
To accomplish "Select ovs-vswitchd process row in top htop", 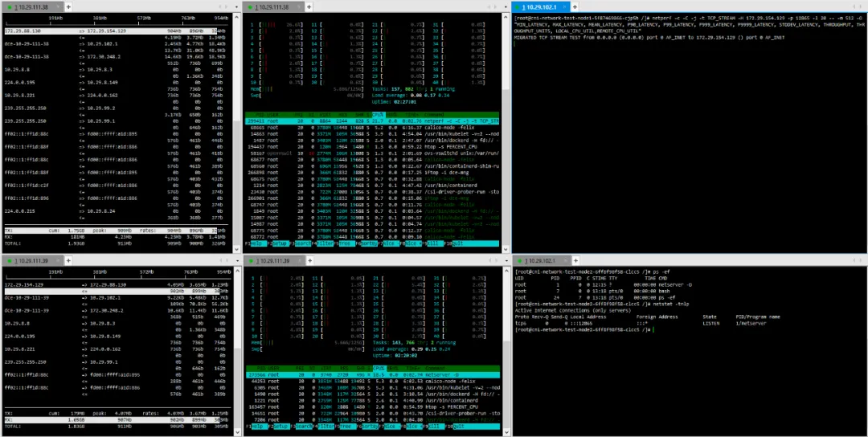I will click(x=372, y=153).
